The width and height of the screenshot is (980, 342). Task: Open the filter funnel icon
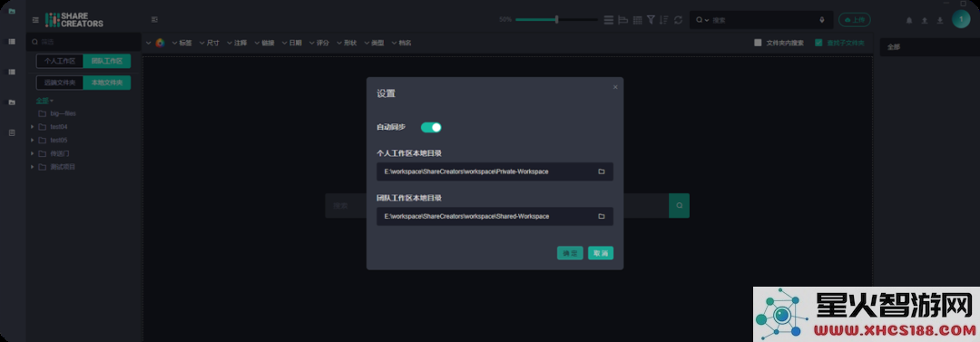tap(651, 20)
